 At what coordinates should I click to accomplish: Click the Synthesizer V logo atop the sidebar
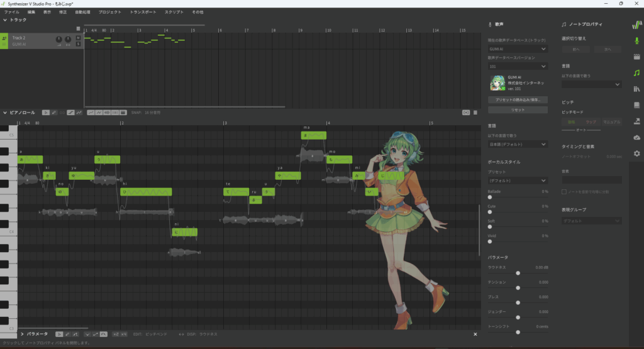coord(636,25)
